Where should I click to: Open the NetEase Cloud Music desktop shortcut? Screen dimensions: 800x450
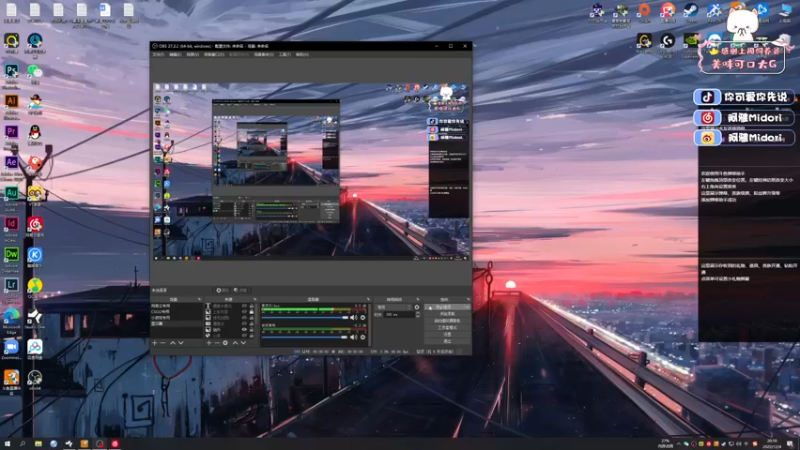click(35, 223)
